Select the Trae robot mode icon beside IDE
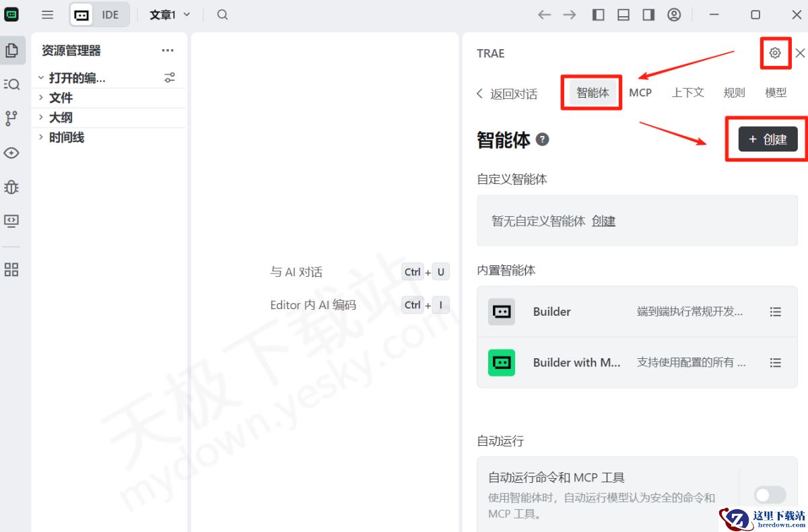The height and width of the screenshot is (532, 808). [82, 14]
